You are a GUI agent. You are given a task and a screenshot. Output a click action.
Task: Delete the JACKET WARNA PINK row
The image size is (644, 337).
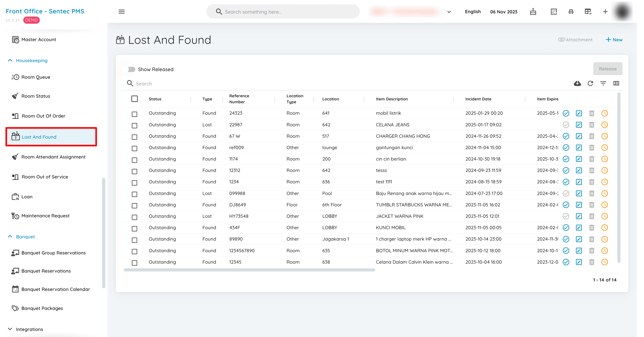coord(591,216)
